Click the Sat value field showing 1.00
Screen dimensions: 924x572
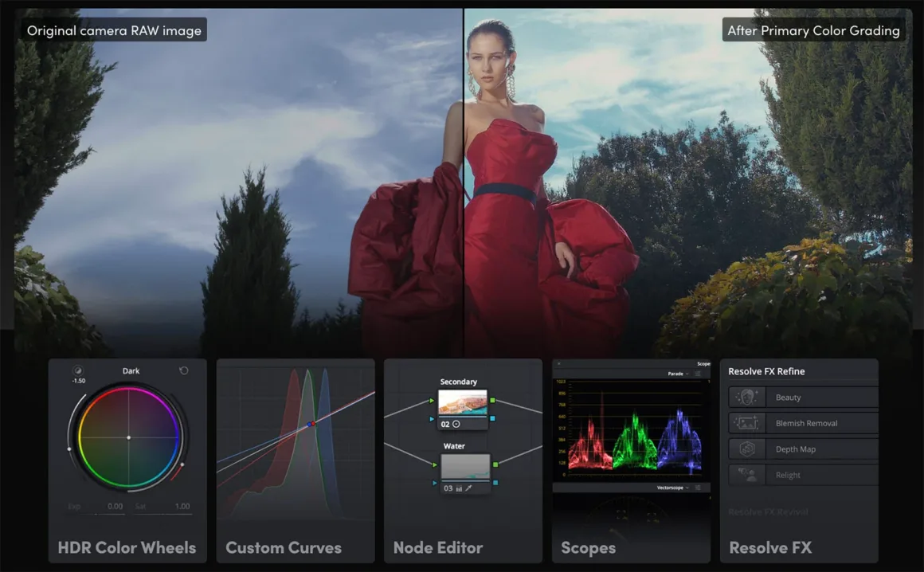tap(182, 506)
